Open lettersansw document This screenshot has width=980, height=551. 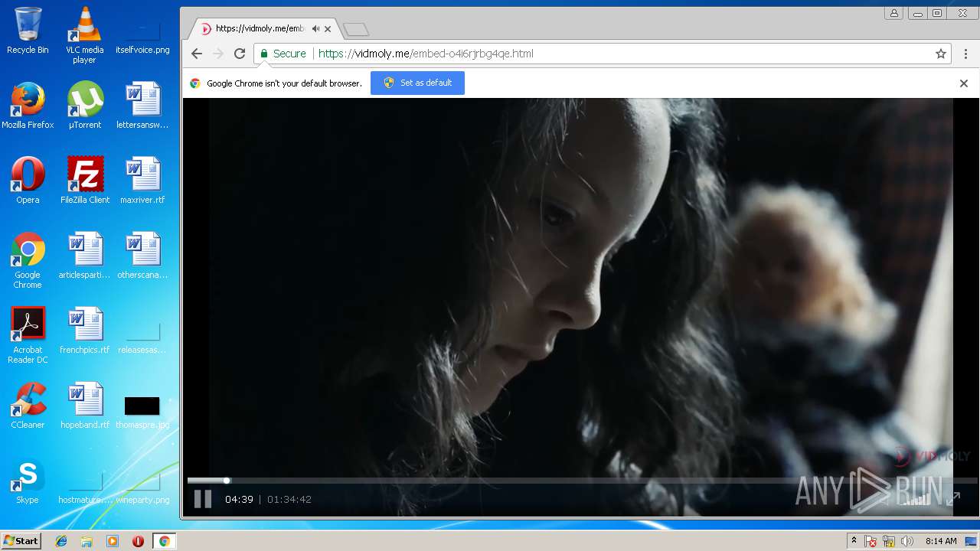pyautogui.click(x=142, y=106)
